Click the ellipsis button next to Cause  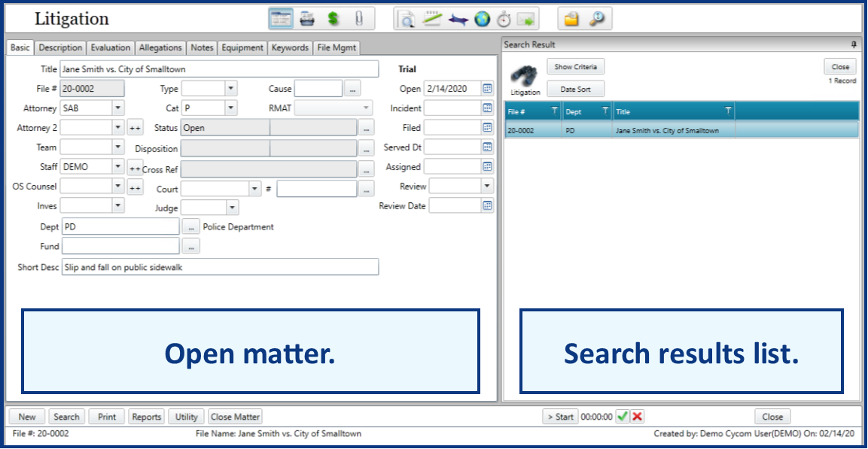(352, 89)
